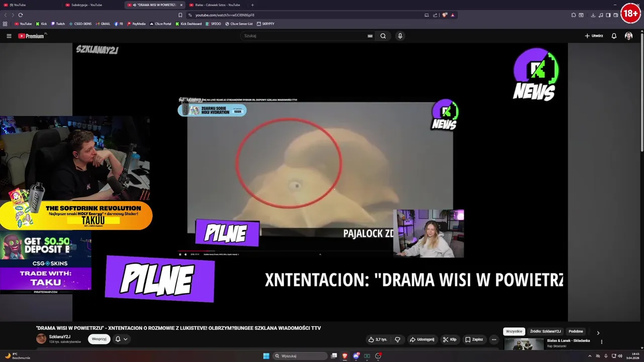This screenshot has height=362, width=644.
Task: Open the bookmarks bar apps grid icon
Action: 5,24
